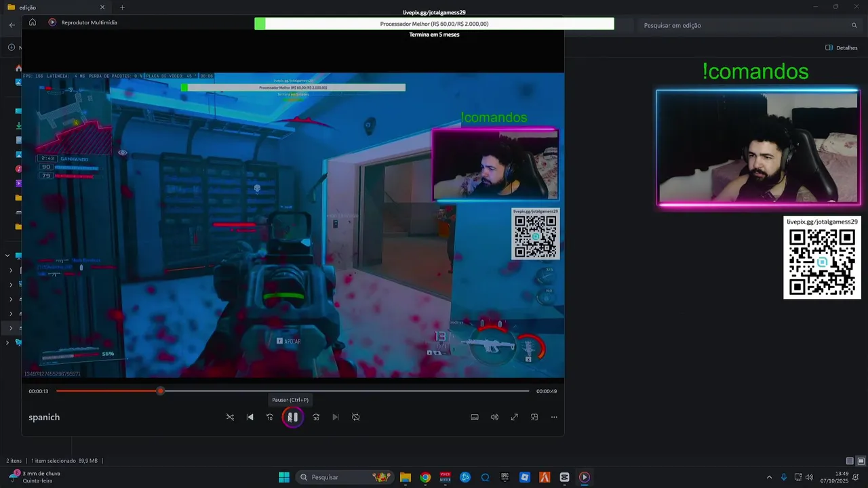Open subtitles and captions options
Image resolution: width=868 pixels, height=488 pixels.
pos(475,418)
